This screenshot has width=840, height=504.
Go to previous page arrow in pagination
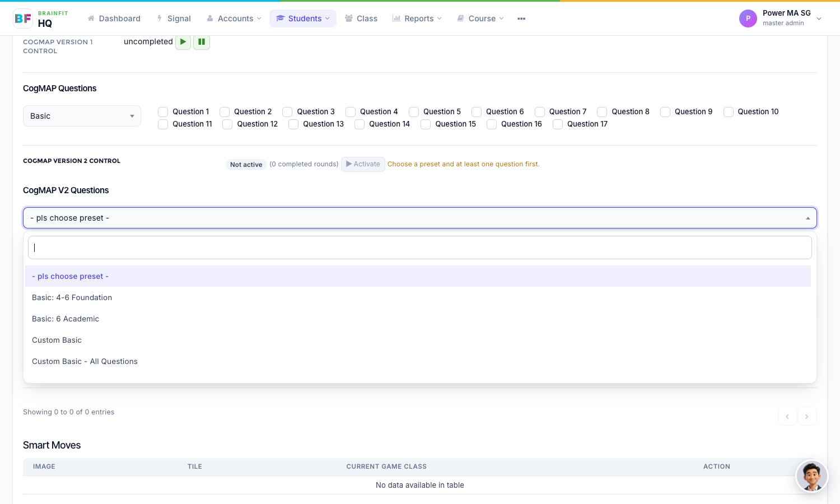[x=787, y=416]
